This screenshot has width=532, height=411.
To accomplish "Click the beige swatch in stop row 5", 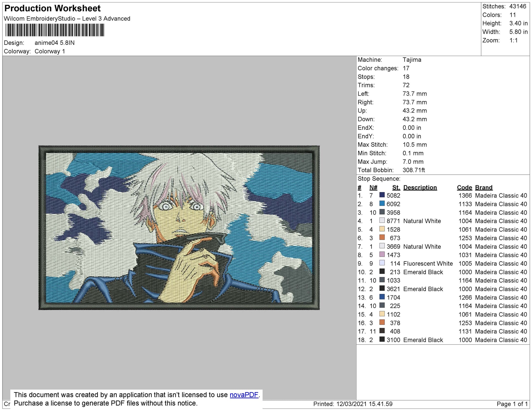I will 382,229.
